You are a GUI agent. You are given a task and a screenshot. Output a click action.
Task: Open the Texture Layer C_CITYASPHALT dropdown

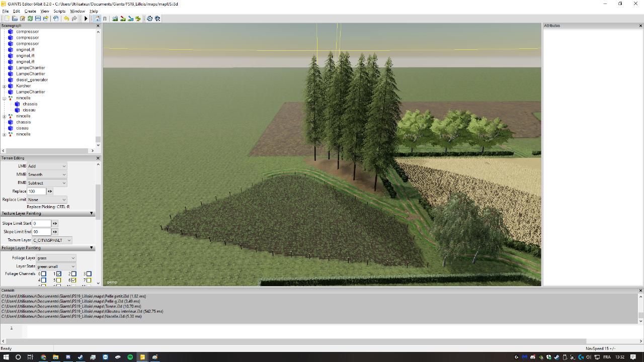[52, 240]
